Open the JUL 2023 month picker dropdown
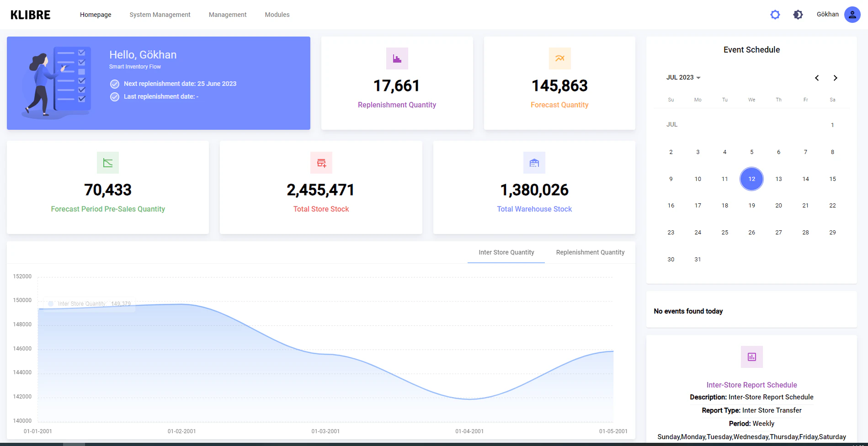 click(x=683, y=77)
